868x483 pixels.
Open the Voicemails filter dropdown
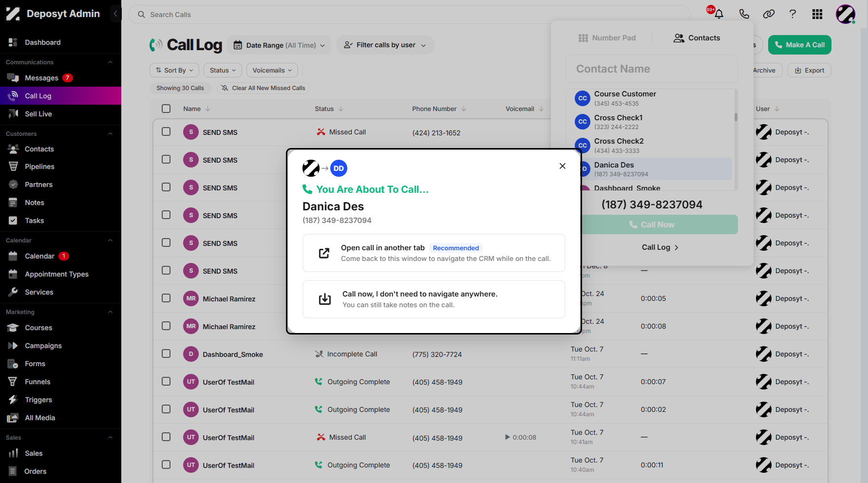272,70
